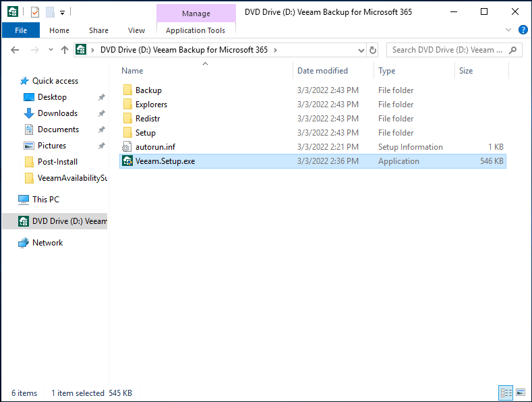Click the 3/3/2022 2:21 PM date cell
This screenshot has width=532, height=402.
coord(328,147)
